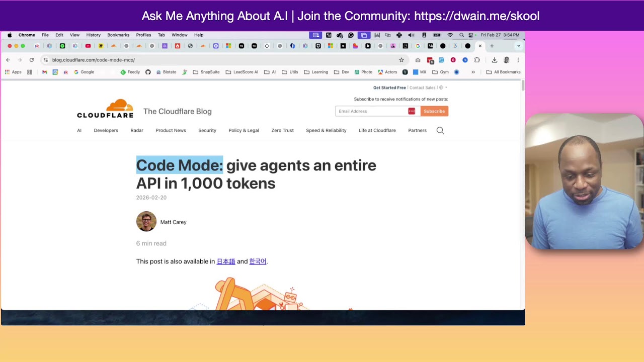Click the Apple menu icon
The height and width of the screenshot is (362, 644).
(10, 35)
